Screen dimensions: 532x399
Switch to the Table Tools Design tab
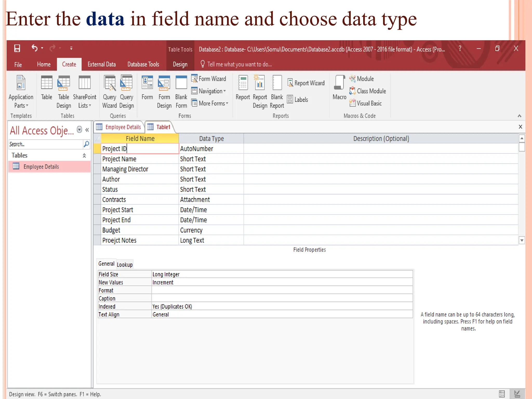click(x=180, y=64)
